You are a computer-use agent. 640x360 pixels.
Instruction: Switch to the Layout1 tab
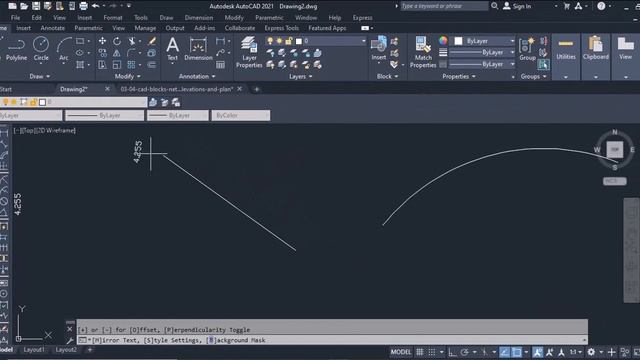click(x=34, y=350)
